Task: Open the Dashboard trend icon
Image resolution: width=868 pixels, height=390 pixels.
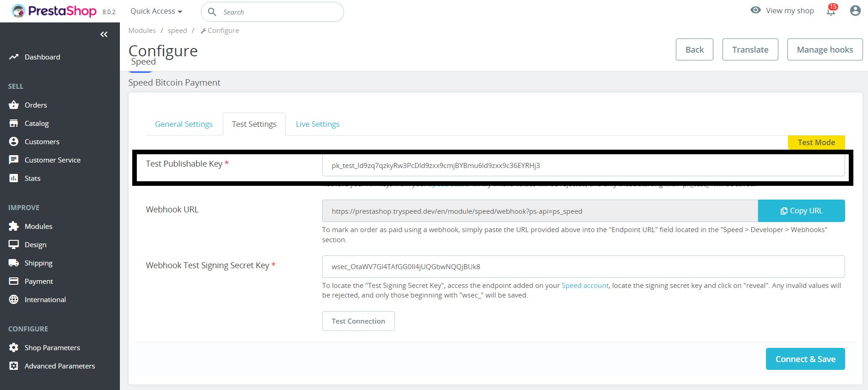Action: click(14, 57)
